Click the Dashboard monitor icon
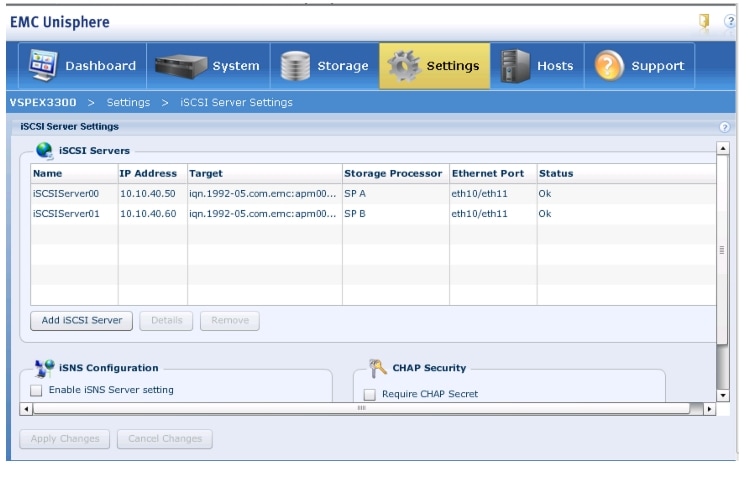 (43, 65)
